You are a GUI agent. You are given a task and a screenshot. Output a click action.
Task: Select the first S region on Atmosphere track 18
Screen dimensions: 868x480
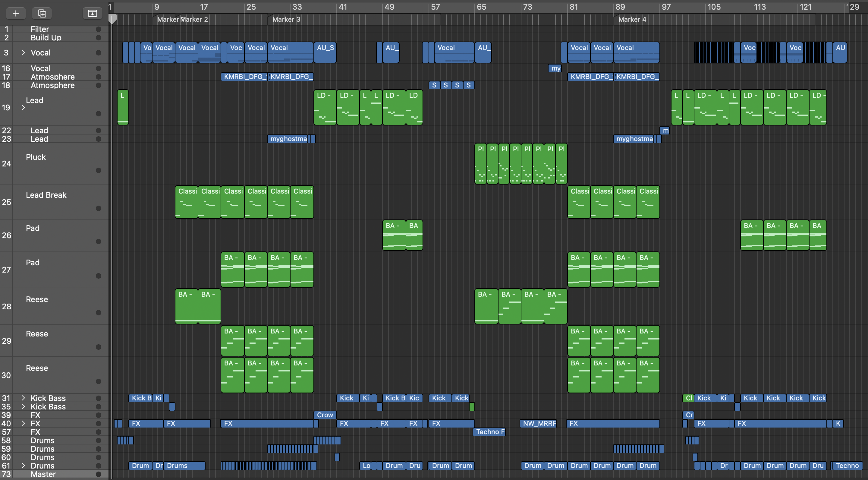(434, 85)
